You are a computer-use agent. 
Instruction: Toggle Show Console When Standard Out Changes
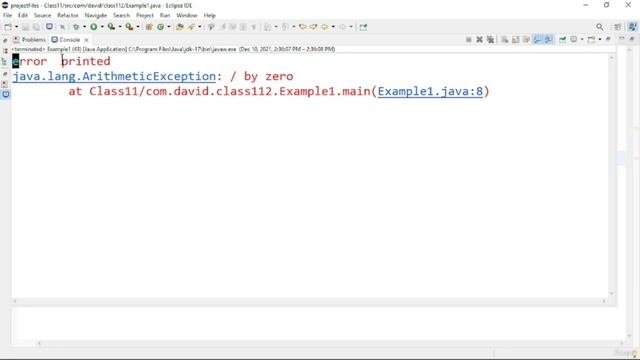pos(537,40)
